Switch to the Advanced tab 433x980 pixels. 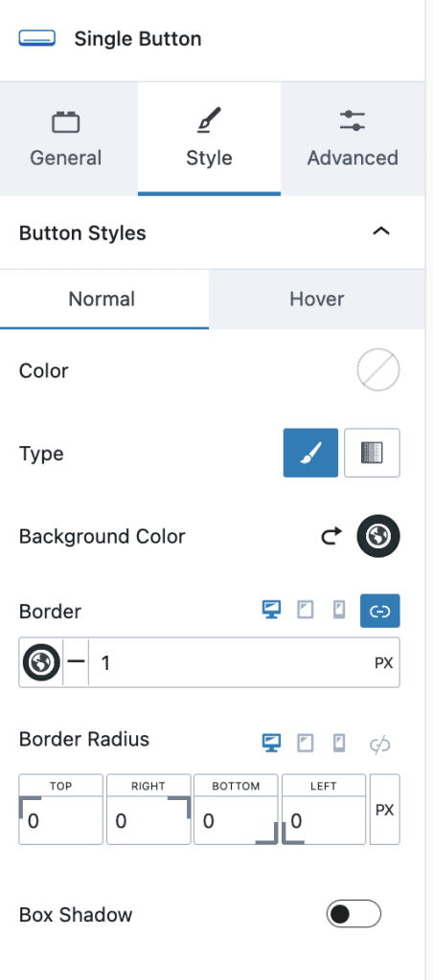(353, 139)
